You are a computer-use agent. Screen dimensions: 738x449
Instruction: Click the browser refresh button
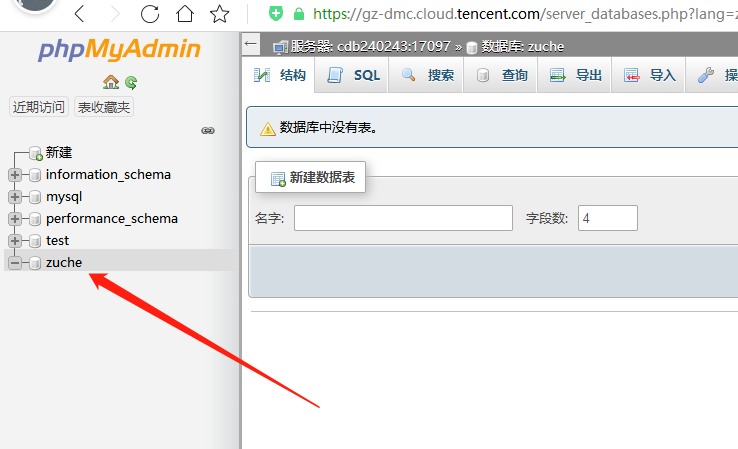click(150, 14)
